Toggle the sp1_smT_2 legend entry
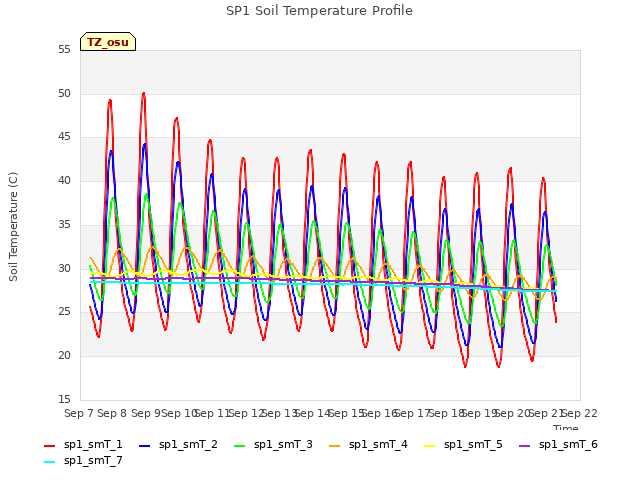 click(178, 444)
